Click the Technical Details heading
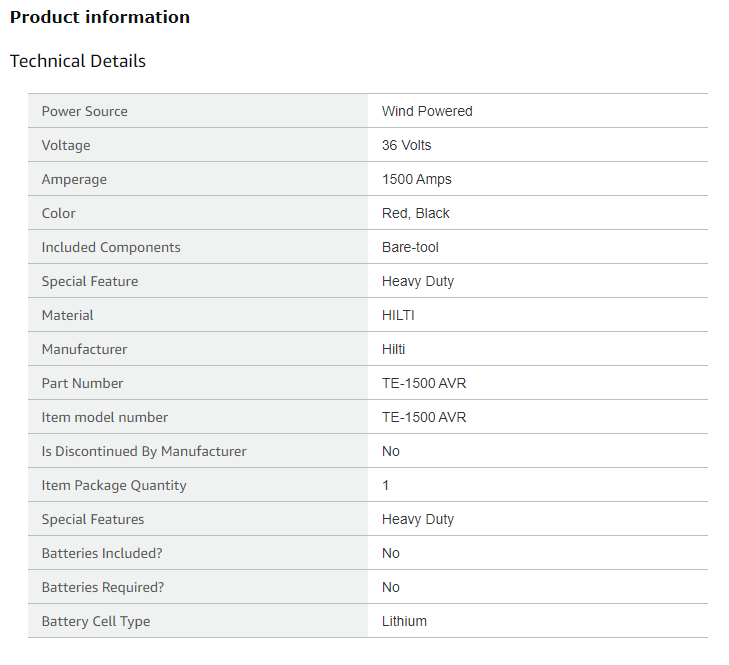This screenshot has height=665, width=729. [78, 61]
